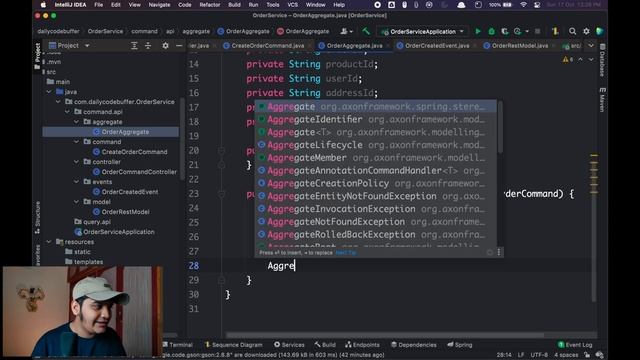Open Spring tool window
The width and height of the screenshot is (640, 360).
460,345
